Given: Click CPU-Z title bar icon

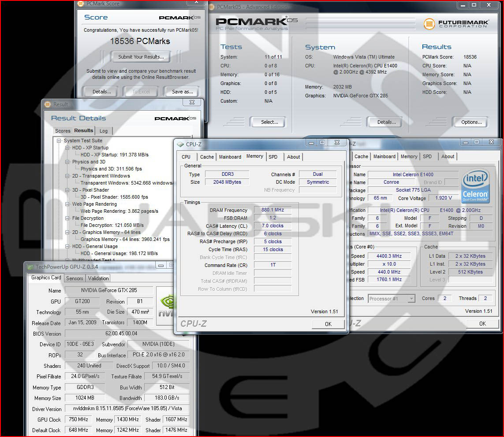Looking at the screenshot, I should click(180, 144).
